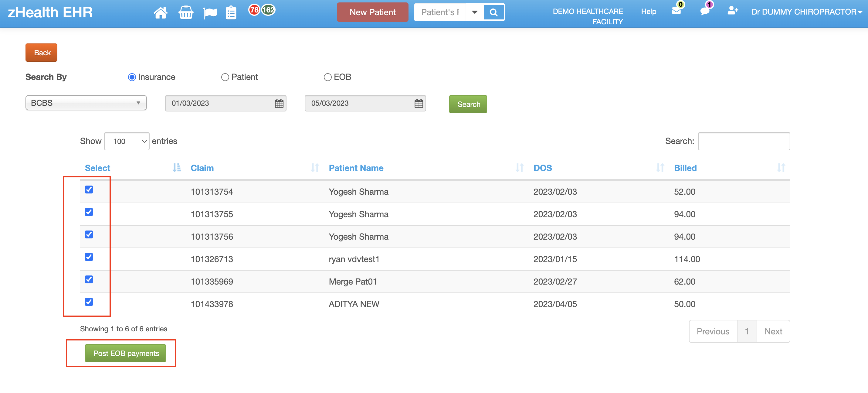Image resolution: width=868 pixels, height=393 pixels.
Task: Open the clipboard tasks icon
Action: point(231,13)
